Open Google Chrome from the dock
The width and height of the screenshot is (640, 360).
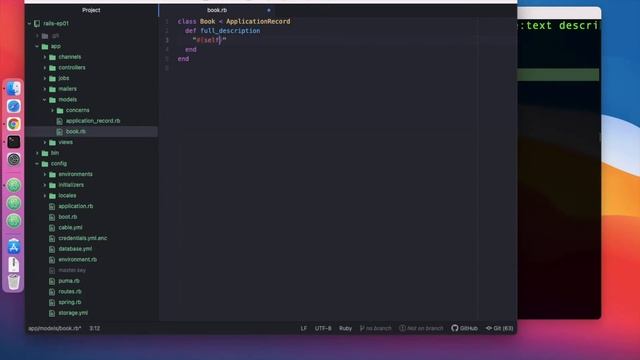[14, 124]
